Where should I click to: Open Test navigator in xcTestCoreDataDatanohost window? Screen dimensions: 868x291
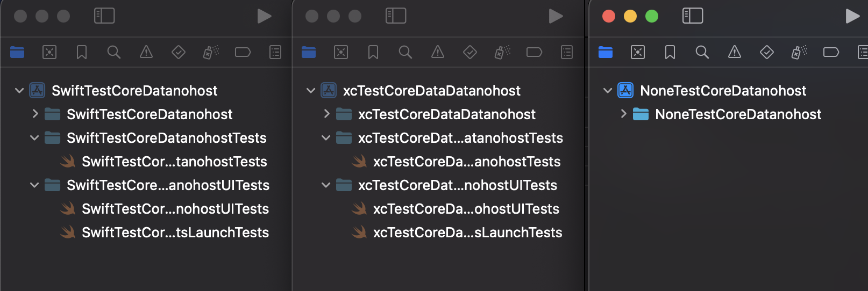pos(470,52)
